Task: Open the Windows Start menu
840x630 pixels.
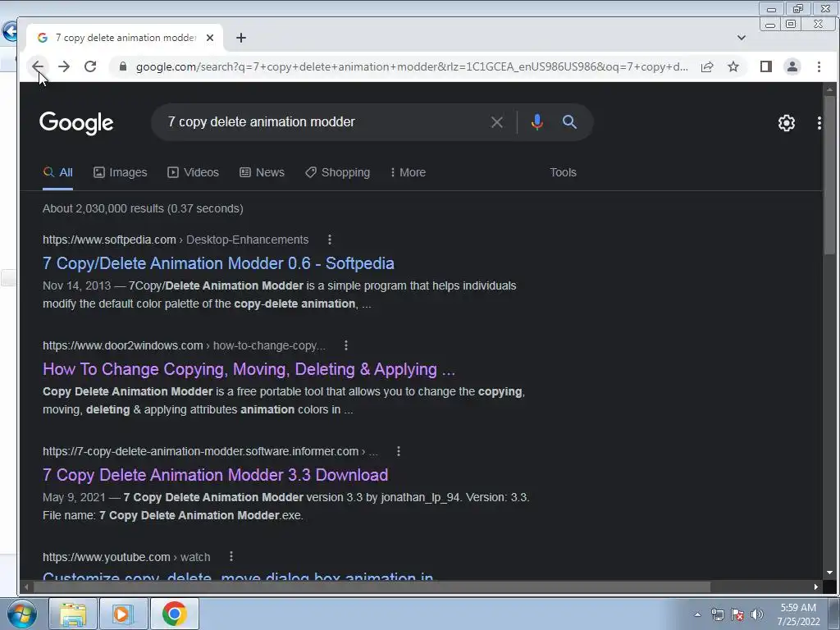Action: 22,614
